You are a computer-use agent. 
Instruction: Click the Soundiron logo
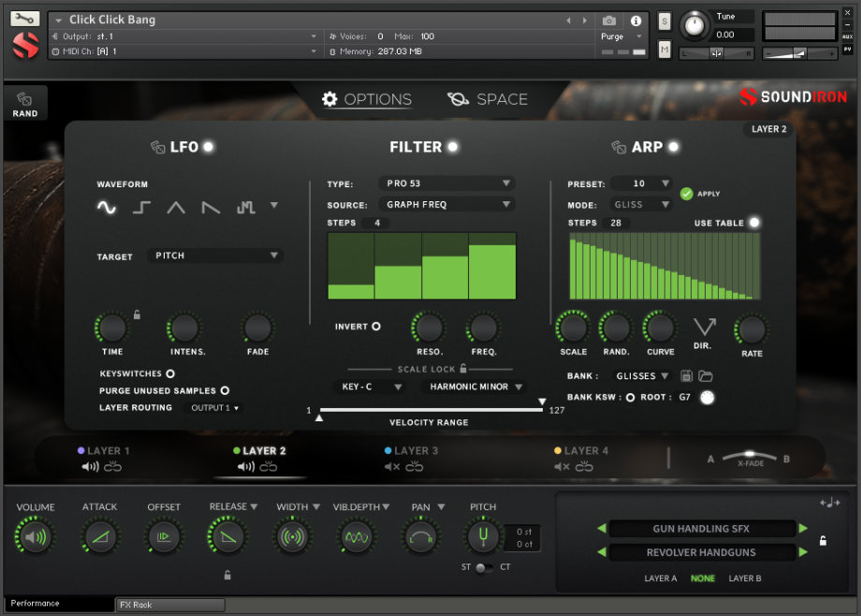pyautogui.click(x=795, y=96)
